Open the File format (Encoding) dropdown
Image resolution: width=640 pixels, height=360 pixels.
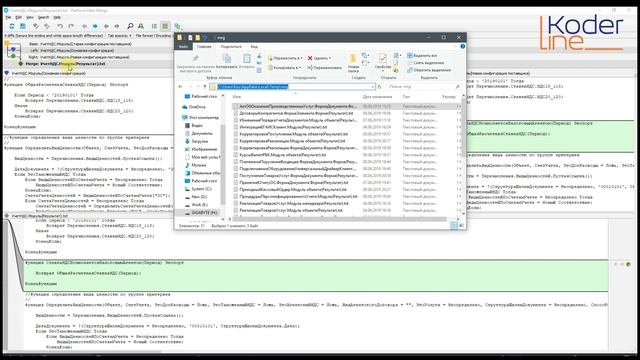pos(154,36)
